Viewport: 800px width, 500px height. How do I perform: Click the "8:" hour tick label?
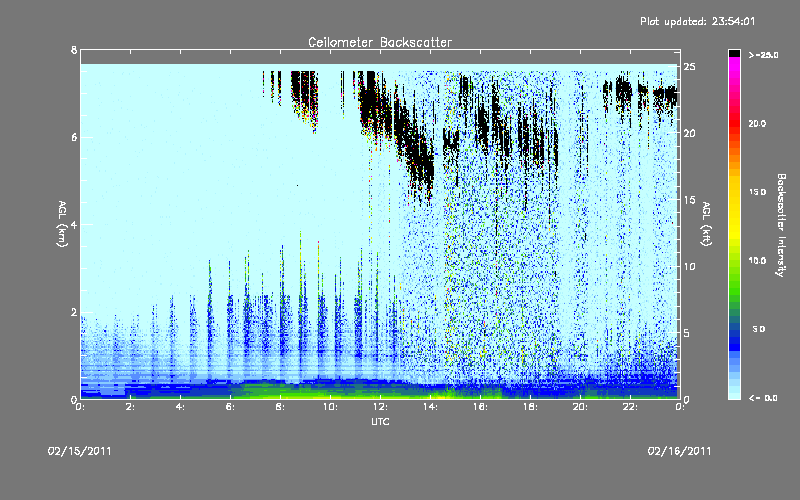tap(281, 407)
